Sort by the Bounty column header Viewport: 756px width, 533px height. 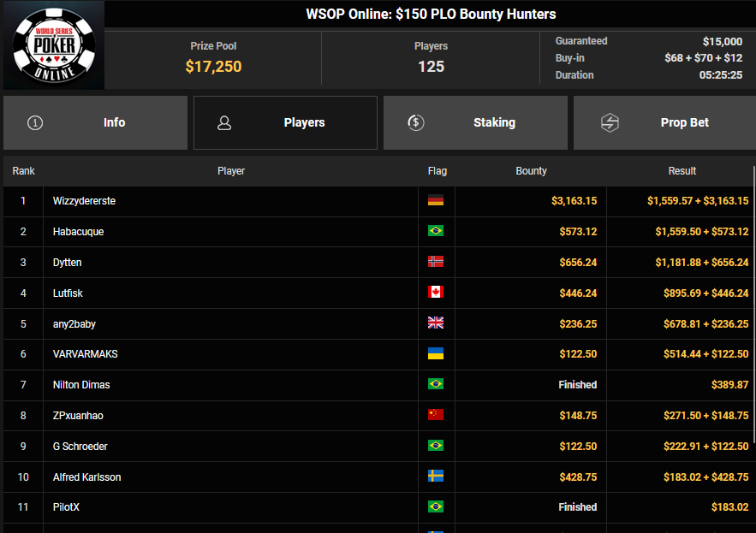point(531,171)
